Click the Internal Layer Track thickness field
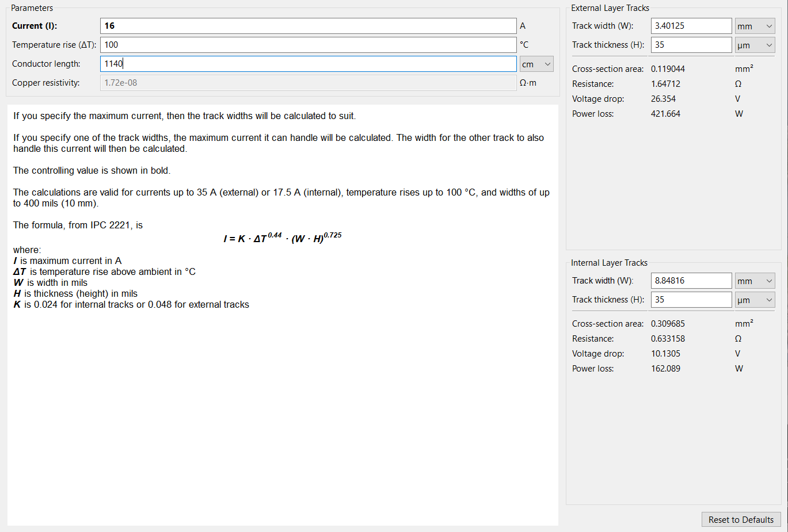The height and width of the screenshot is (532, 788). point(691,300)
